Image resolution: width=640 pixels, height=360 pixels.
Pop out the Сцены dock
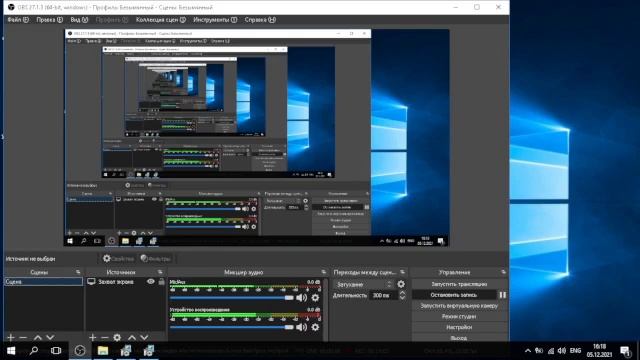[78, 272]
